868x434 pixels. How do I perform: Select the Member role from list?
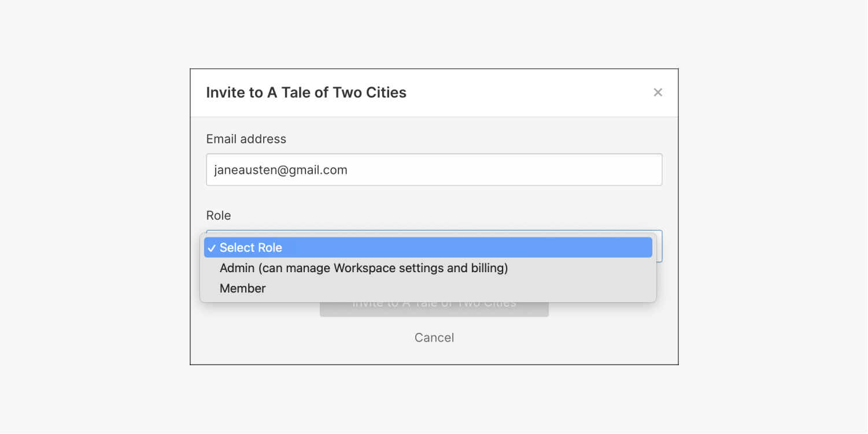[x=243, y=288]
